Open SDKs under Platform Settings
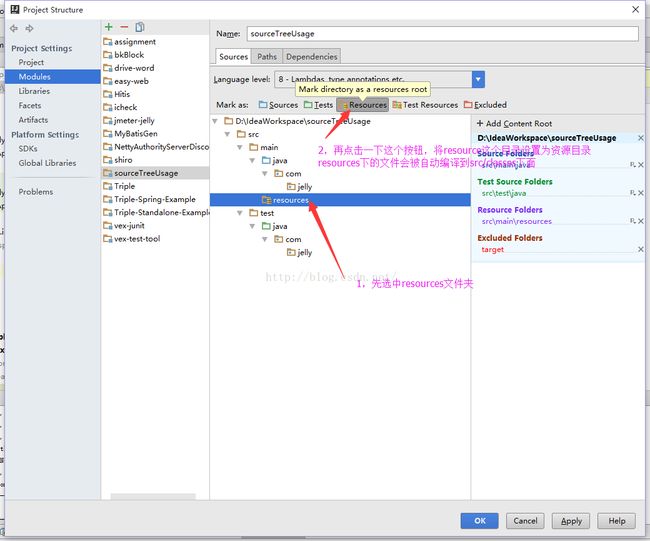Image resolution: width=650 pixels, height=541 pixels. pos(28,148)
